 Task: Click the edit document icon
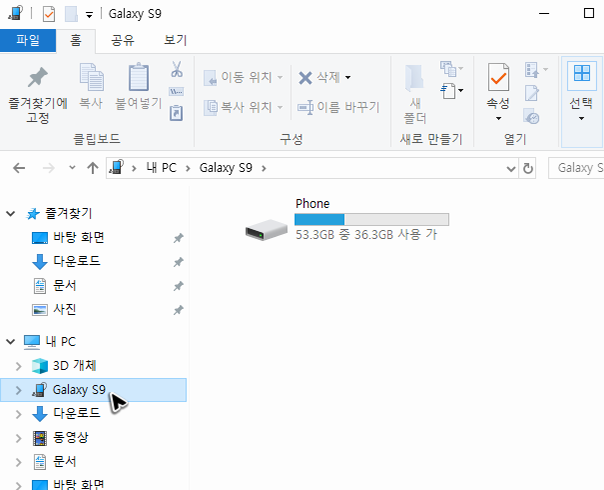pyautogui.click(x=532, y=93)
